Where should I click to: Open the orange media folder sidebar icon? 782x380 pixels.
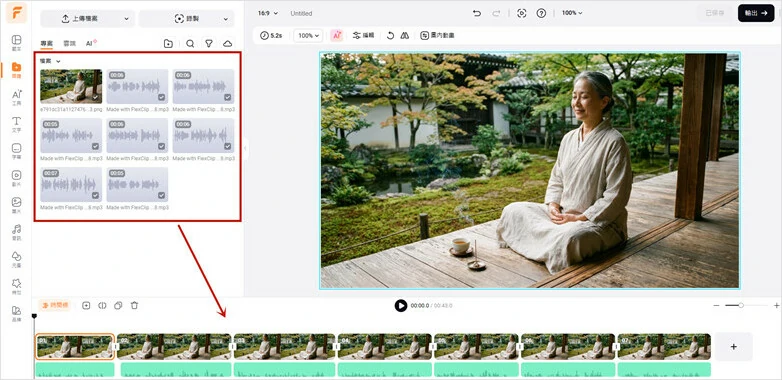16,69
